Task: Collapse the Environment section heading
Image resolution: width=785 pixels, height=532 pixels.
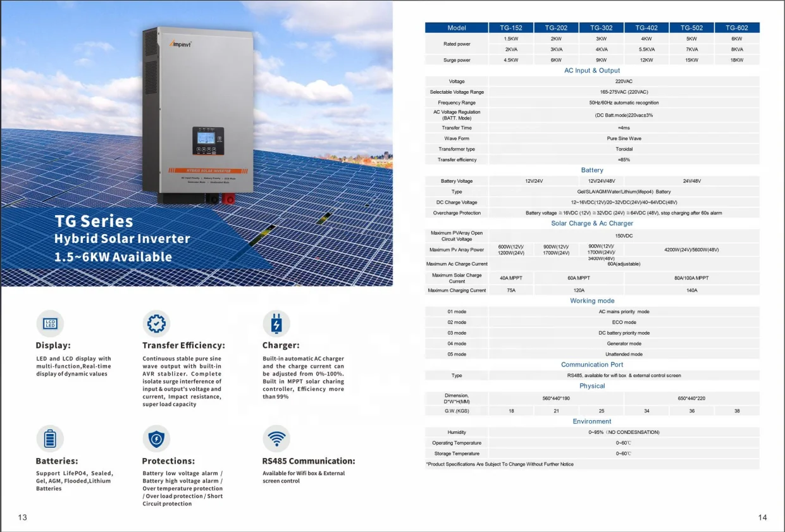Action: tap(592, 421)
